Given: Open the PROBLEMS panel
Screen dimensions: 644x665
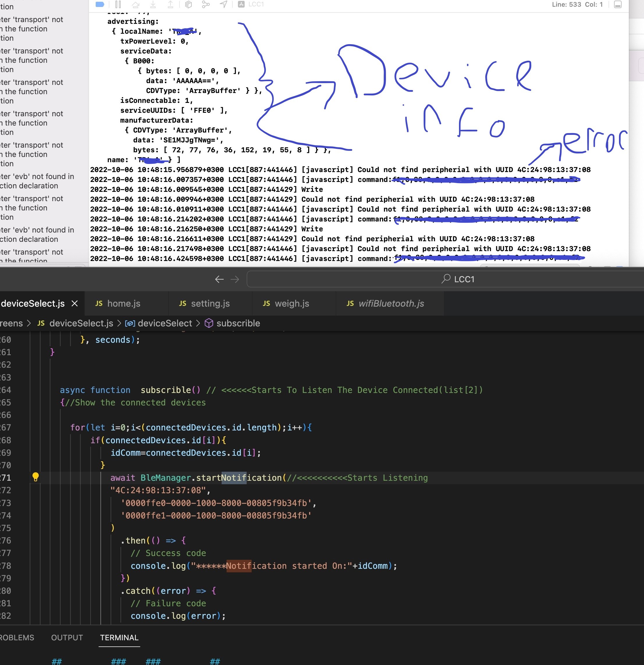Looking at the screenshot, I should [x=17, y=637].
